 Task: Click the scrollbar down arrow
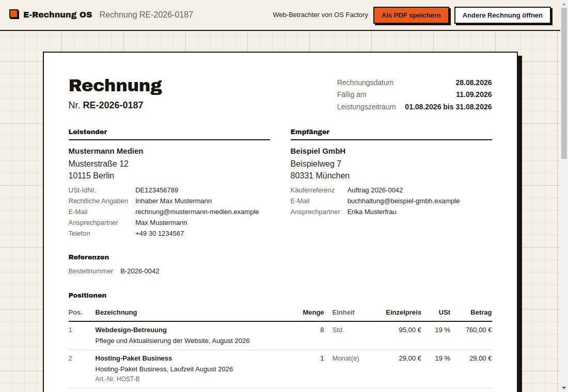[564, 389]
